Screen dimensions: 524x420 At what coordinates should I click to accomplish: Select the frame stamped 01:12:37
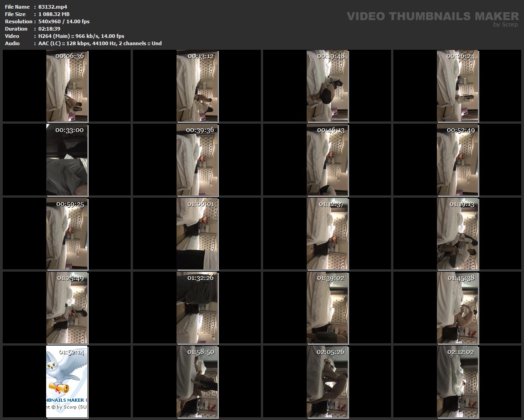(x=328, y=234)
